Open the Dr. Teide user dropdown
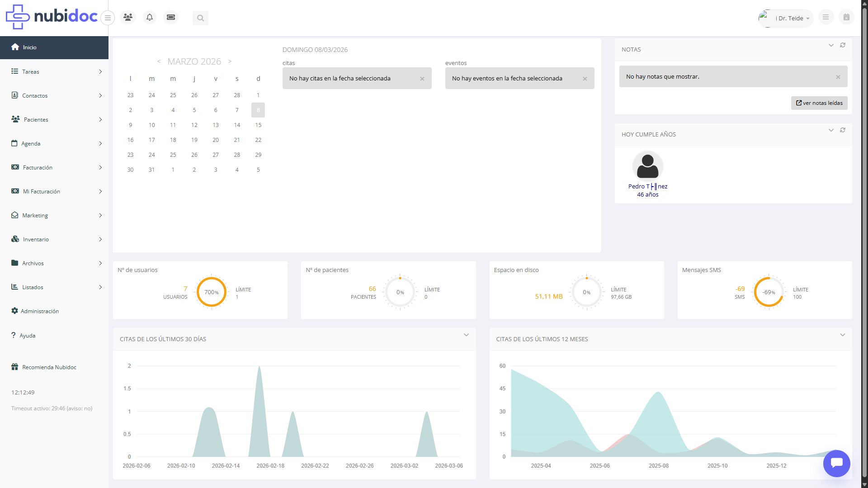868x488 pixels. tap(786, 18)
